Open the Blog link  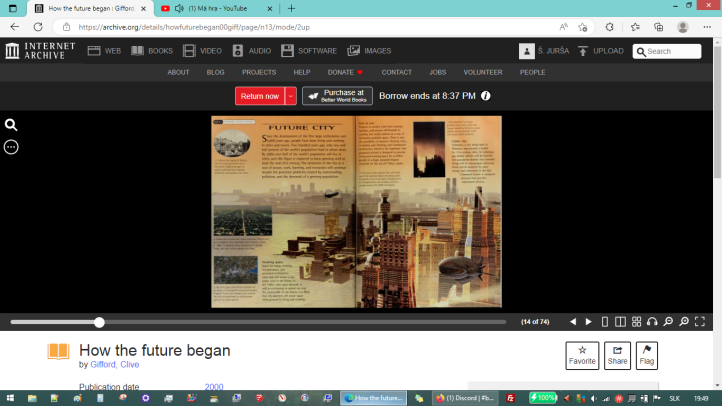tap(215, 72)
